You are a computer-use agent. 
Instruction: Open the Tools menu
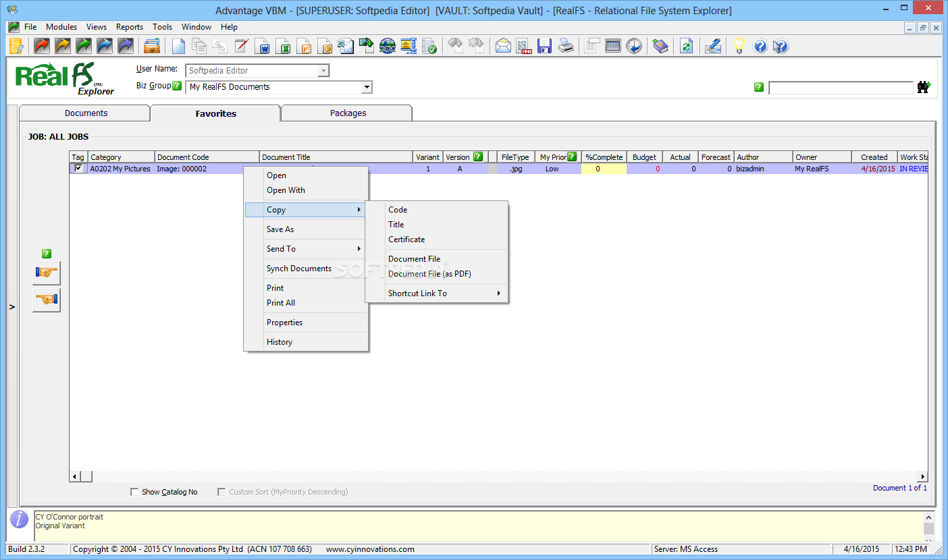tap(163, 27)
